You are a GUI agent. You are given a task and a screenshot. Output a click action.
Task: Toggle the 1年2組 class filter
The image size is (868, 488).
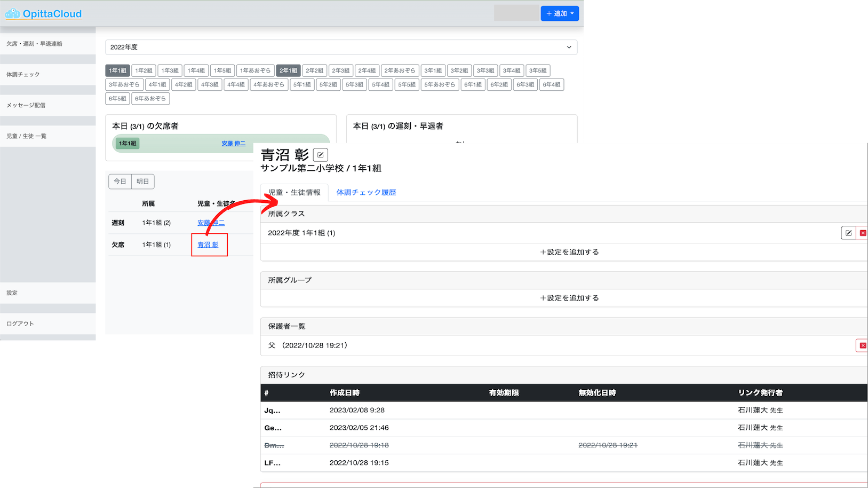tap(144, 70)
